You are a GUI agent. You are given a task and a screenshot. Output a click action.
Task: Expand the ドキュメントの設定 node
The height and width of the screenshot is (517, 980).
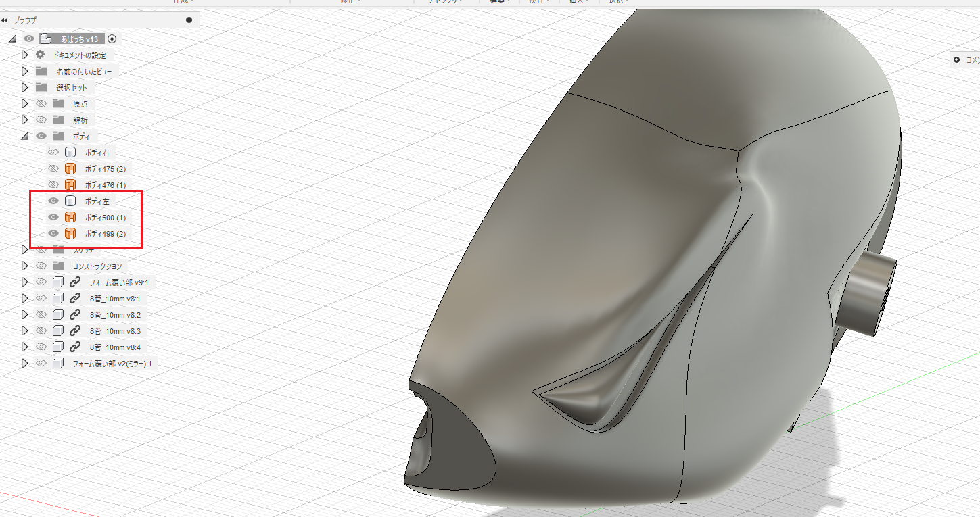(x=25, y=55)
